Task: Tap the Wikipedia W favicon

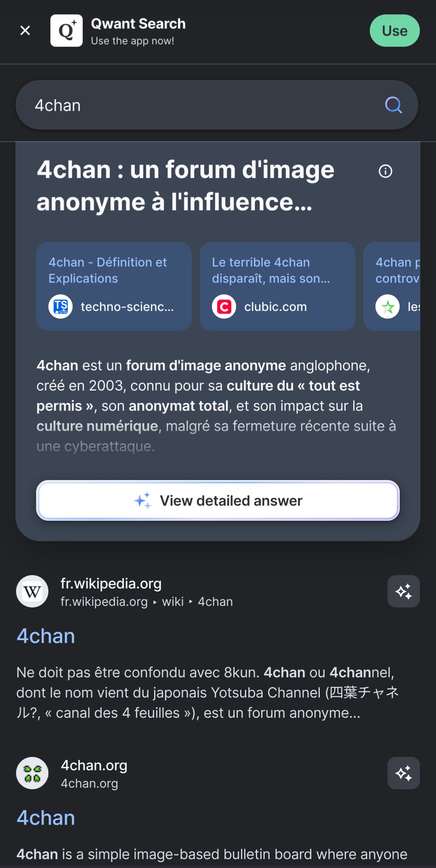Action: pos(32,591)
